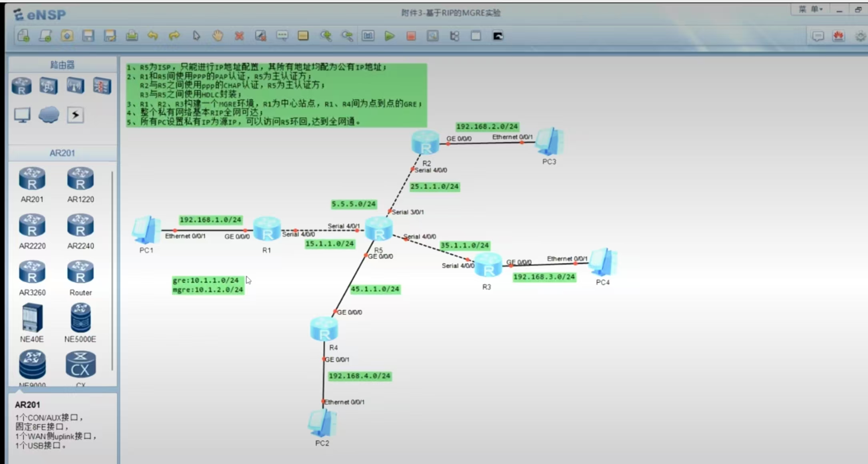Click the zoom in magnifier icon
Viewport: 868px width, 464px height.
[x=326, y=36]
